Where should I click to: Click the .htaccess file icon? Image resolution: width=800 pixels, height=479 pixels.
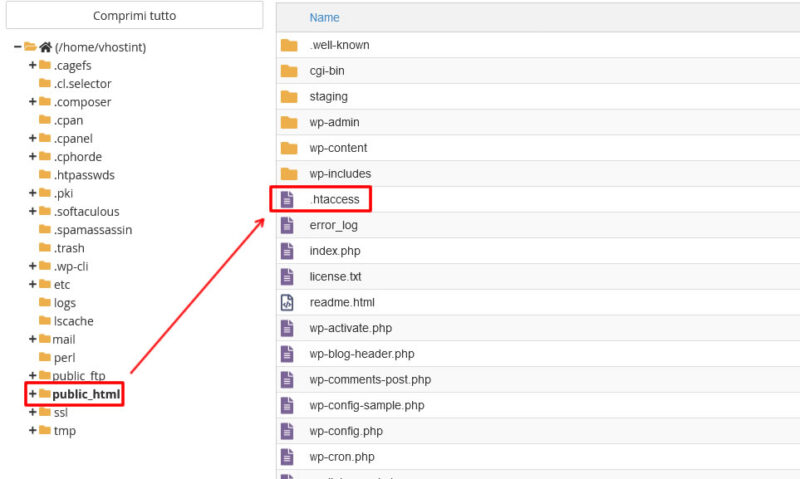point(287,199)
